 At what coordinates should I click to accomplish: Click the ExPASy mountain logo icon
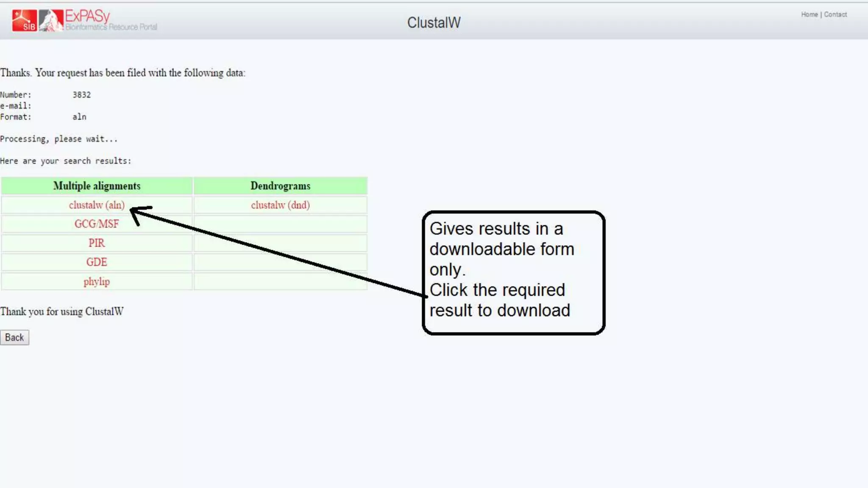[51, 20]
